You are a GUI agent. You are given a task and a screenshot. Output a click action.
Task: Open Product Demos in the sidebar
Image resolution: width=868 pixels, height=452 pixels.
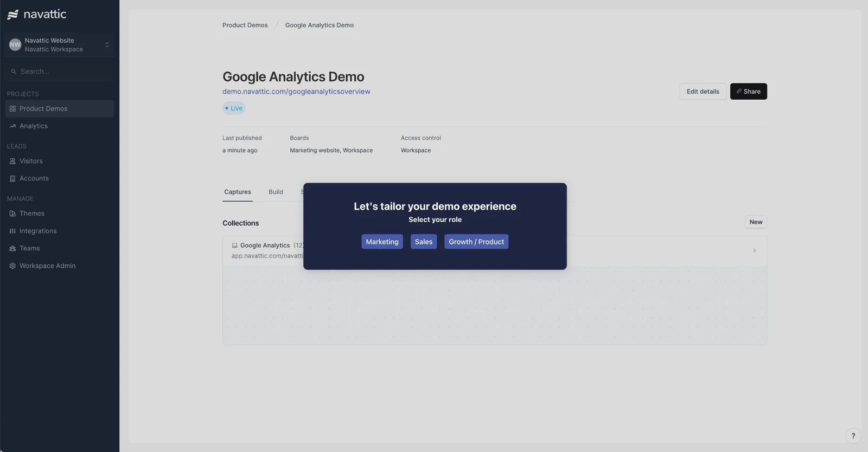click(60, 108)
